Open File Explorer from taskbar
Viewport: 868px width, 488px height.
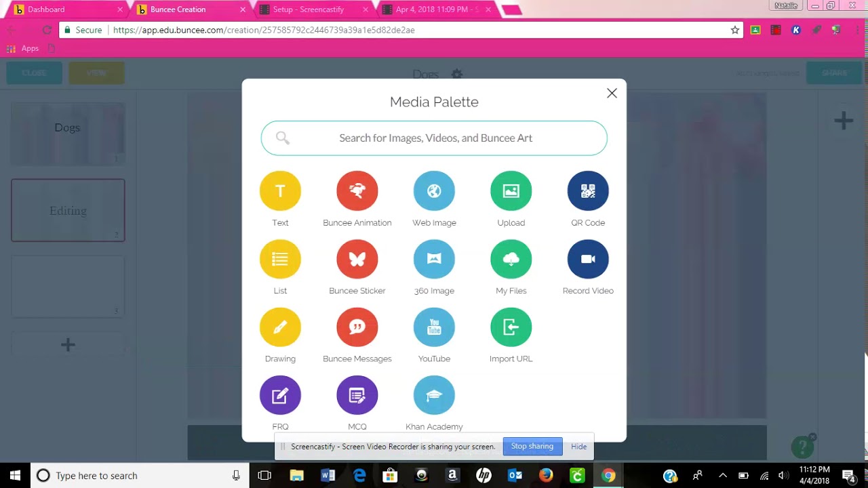[296, 475]
